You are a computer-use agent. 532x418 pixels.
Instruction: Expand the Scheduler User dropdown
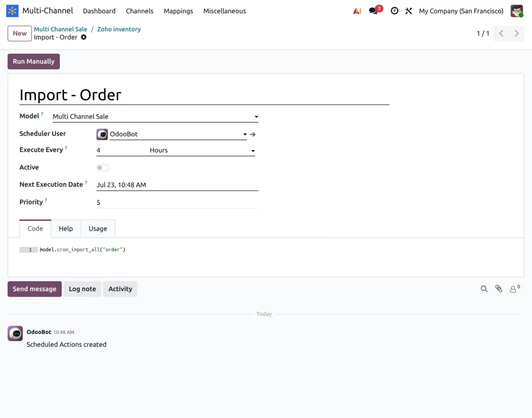pyautogui.click(x=245, y=134)
